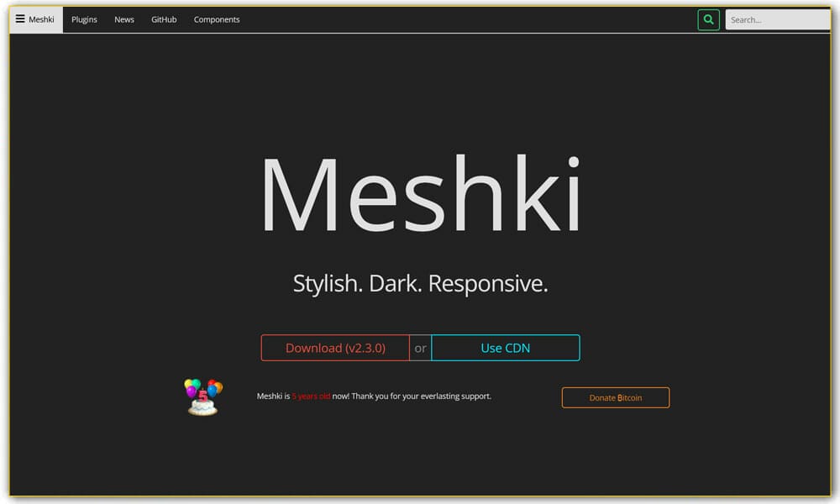Click the Donate Bitcoin button
This screenshot has height=504, width=840.
tap(616, 396)
